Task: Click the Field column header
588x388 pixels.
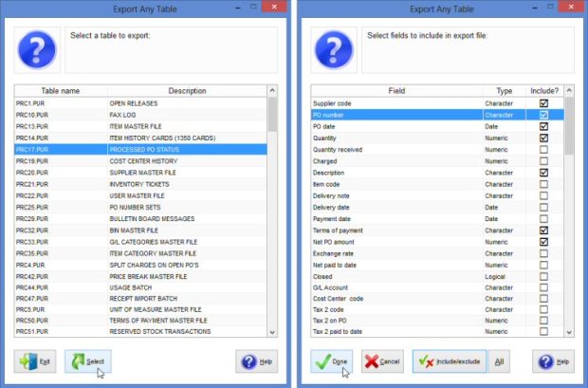Action: 396,91
